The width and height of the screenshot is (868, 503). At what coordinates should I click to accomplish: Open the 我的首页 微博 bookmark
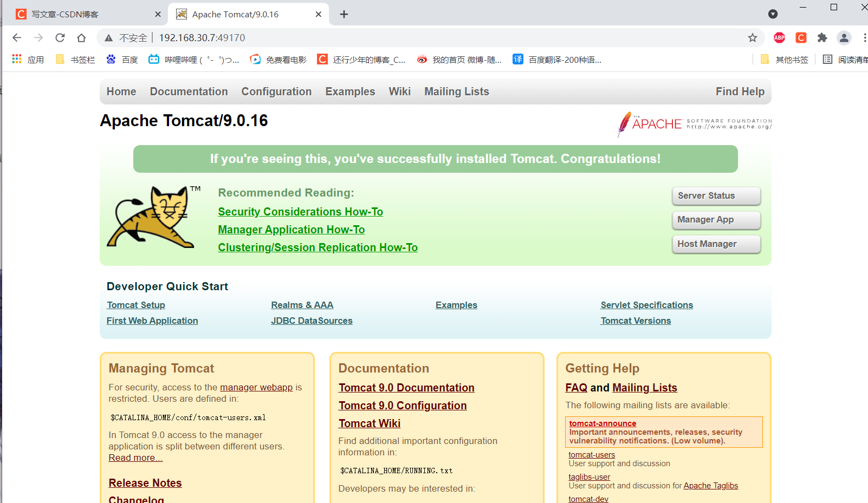[459, 60]
